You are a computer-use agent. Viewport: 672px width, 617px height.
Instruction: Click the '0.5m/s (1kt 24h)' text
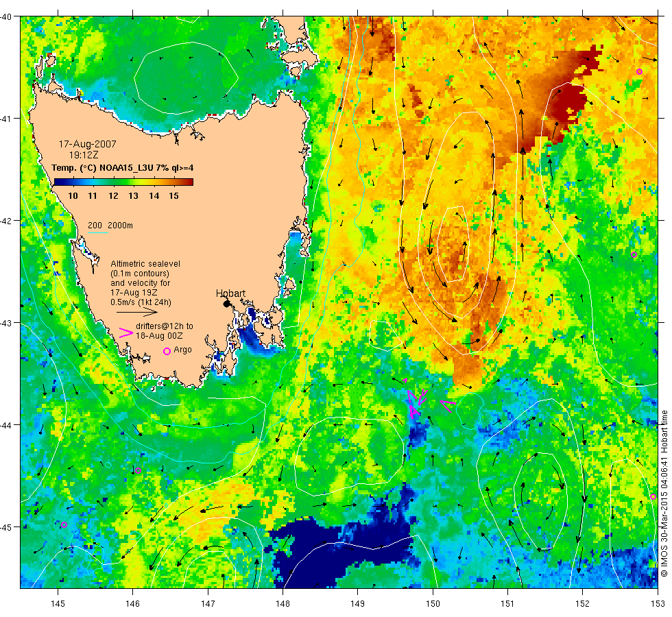click(141, 302)
